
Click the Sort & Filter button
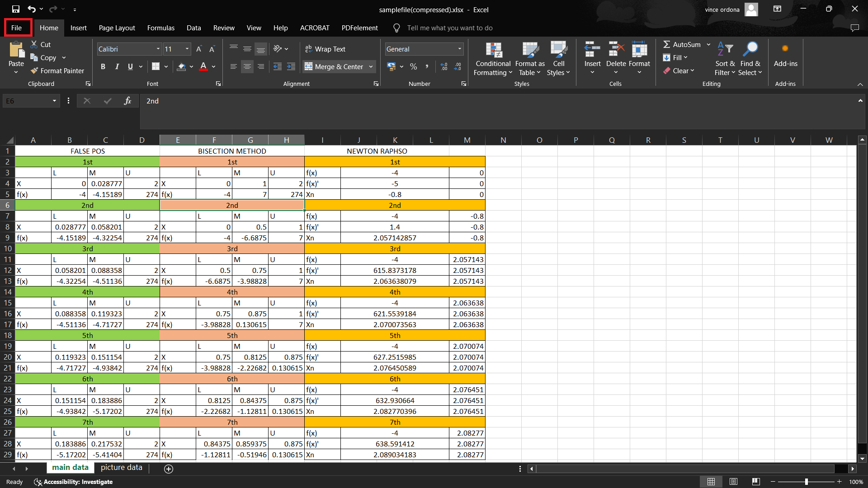pos(725,58)
